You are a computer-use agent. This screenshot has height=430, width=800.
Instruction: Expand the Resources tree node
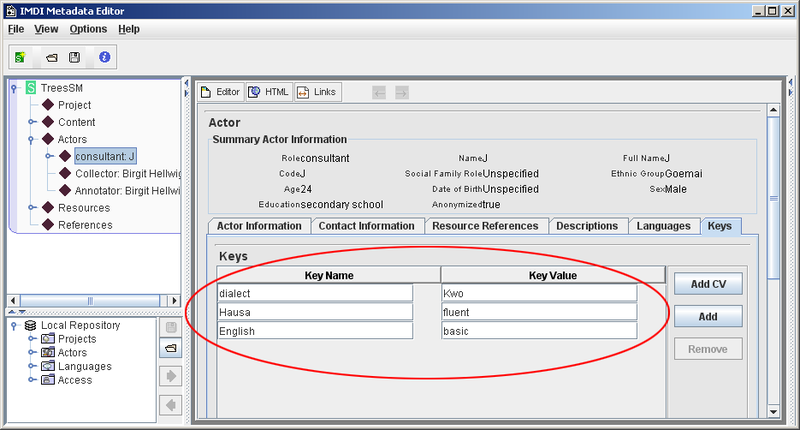point(31,208)
